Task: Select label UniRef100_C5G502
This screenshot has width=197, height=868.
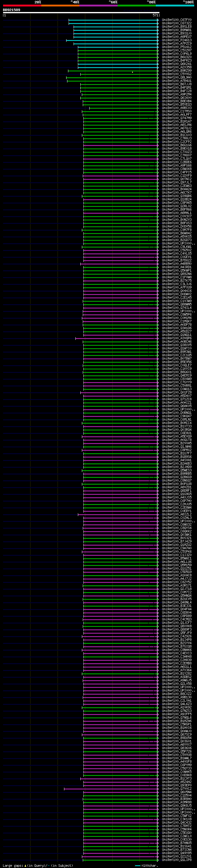Action: click(x=177, y=250)
